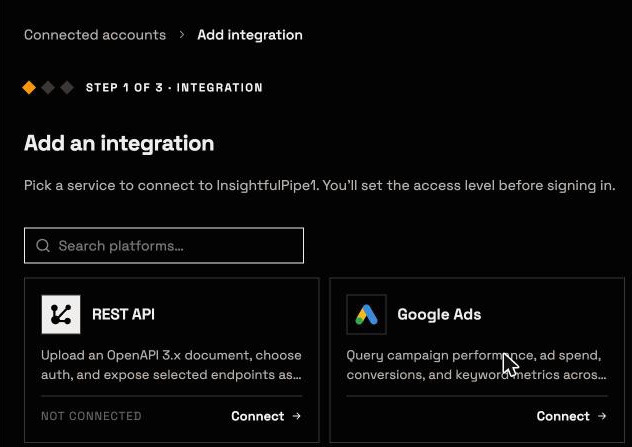The height and width of the screenshot is (447, 632).
Task: Click the REST API description text
Action: coord(171,365)
